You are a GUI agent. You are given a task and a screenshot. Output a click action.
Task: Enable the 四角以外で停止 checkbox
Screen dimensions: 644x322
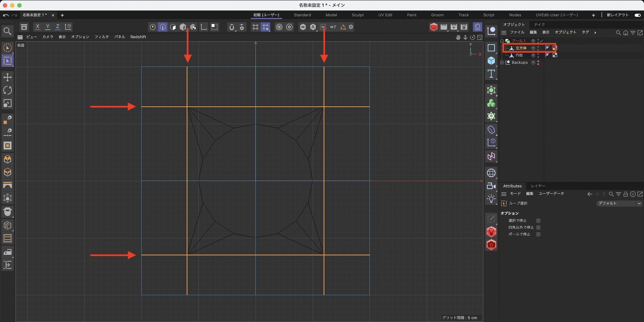click(538, 227)
